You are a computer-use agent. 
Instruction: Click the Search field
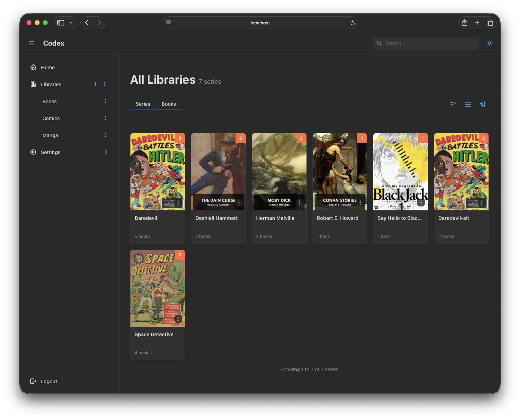[x=426, y=43]
